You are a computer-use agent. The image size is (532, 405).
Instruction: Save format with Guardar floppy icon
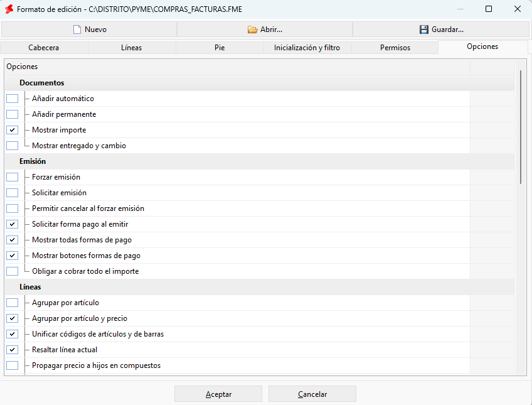(423, 30)
